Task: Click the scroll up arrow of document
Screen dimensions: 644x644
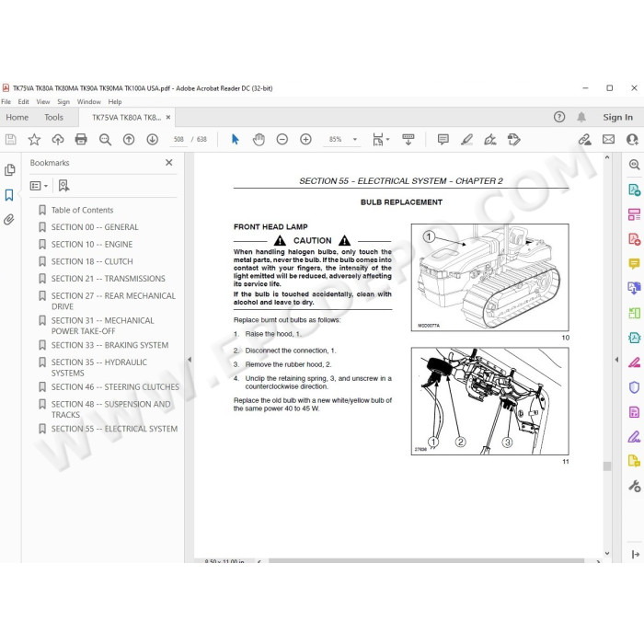Action: click(x=607, y=157)
